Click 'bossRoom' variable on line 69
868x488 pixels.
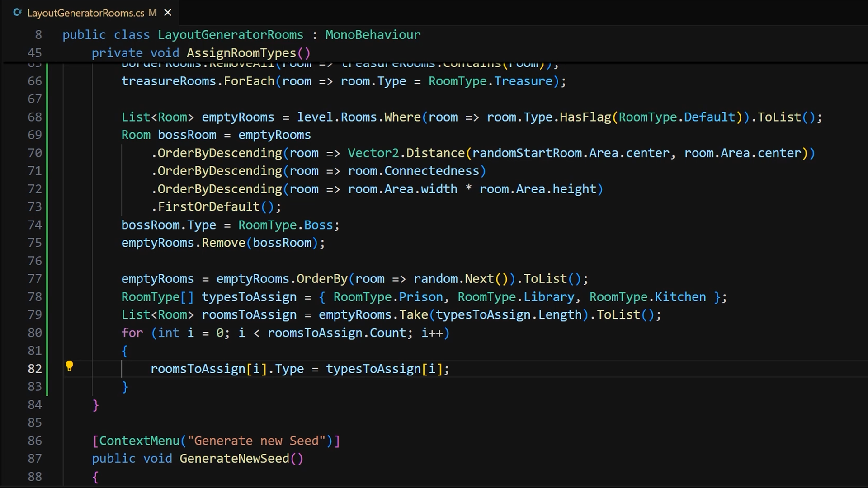[187, 135]
